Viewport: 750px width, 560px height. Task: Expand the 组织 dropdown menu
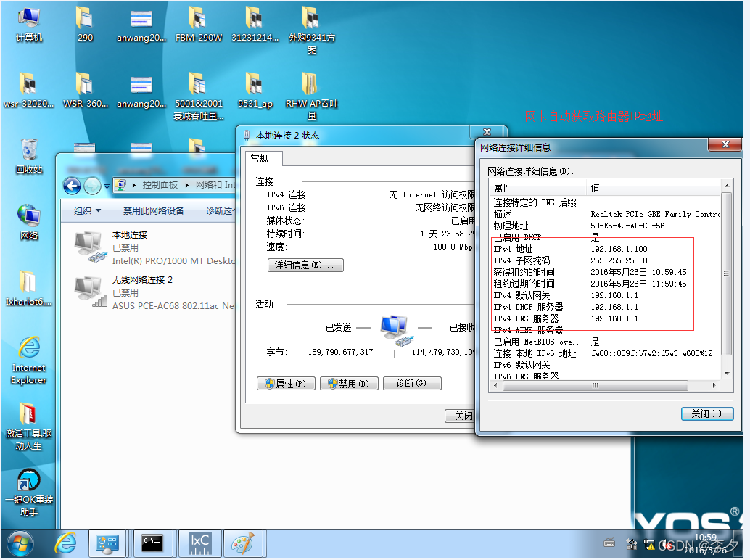tap(88, 211)
